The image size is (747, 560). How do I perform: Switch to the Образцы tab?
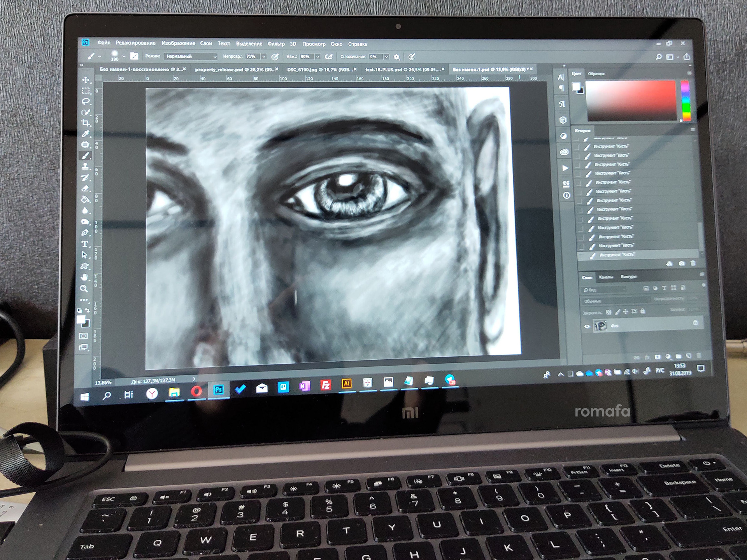[x=596, y=73]
